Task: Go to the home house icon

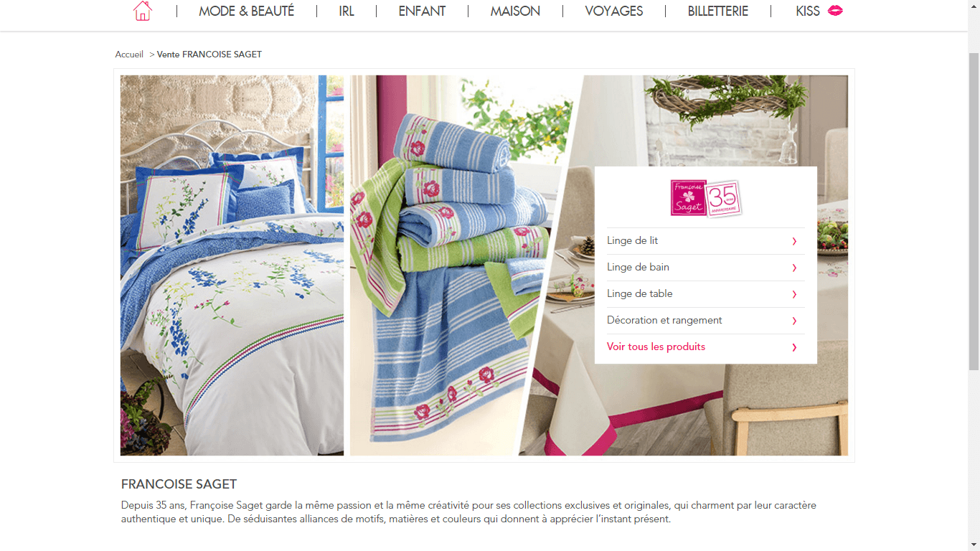Action: 143,11
